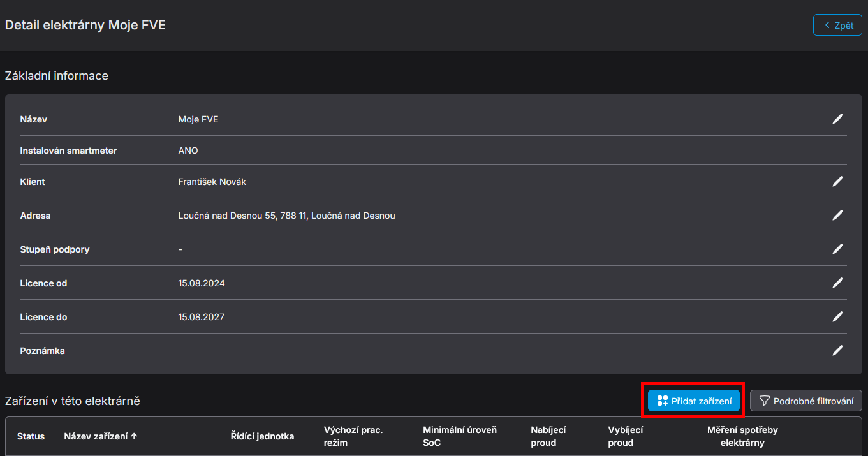Click Měření spotřeby elektrárny column header
This screenshot has height=456, width=868.
pos(742,436)
